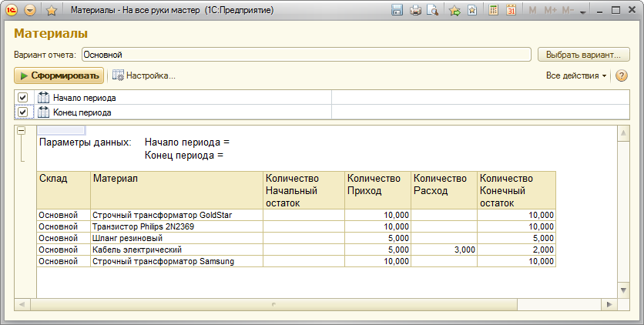Open the history page-with-star icon

(472, 10)
